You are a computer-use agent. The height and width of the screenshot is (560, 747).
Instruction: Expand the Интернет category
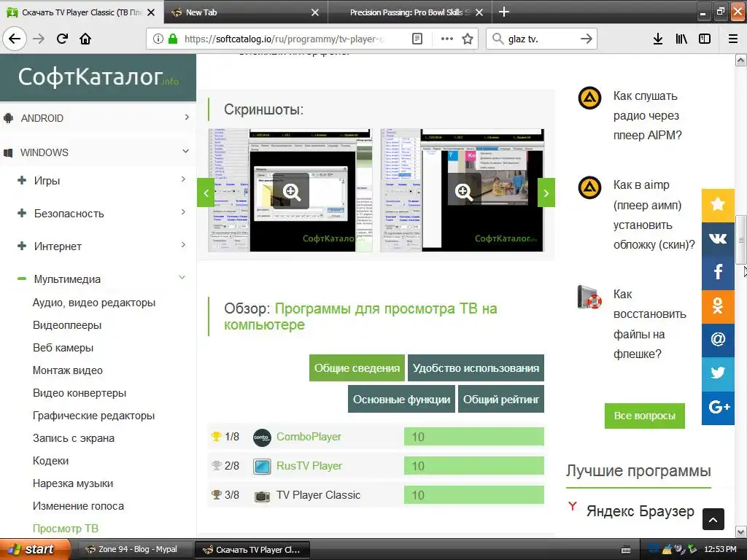(x=183, y=245)
